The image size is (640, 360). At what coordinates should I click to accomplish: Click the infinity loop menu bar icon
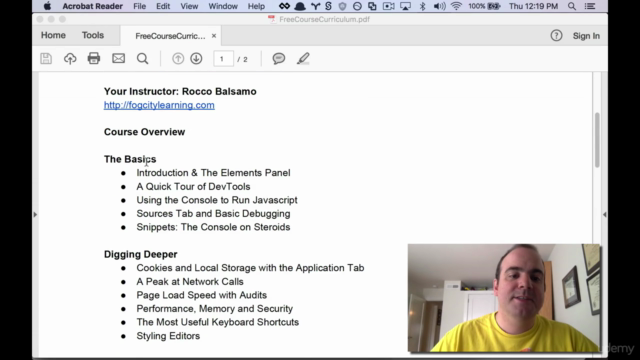[x=284, y=6]
